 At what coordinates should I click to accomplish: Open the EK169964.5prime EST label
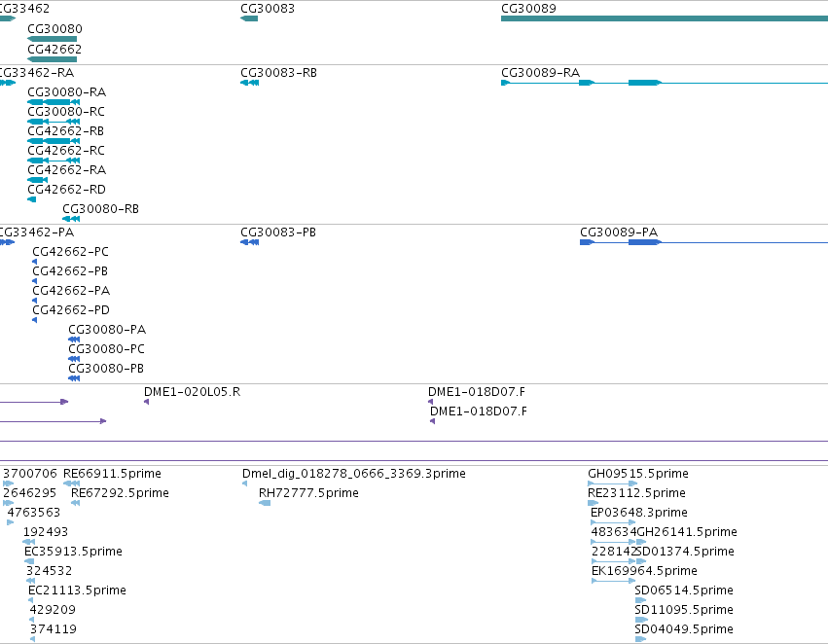pyautogui.click(x=644, y=571)
